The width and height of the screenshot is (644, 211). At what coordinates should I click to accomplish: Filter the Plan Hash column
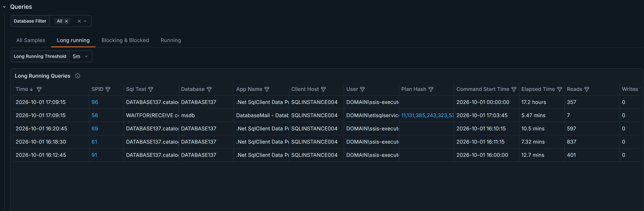[x=431, y=90]
